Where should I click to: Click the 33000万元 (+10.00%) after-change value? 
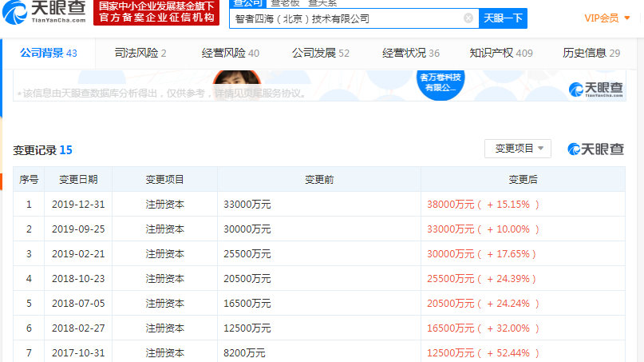coord(483,229)
